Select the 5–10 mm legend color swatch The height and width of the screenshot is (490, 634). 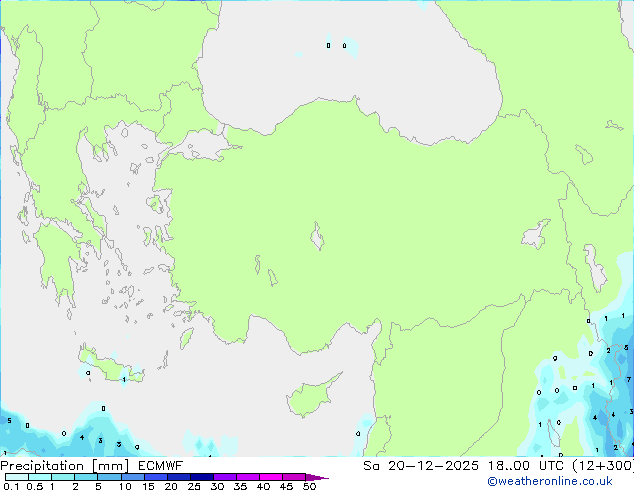pyautogui.click(x=109, y=477)
